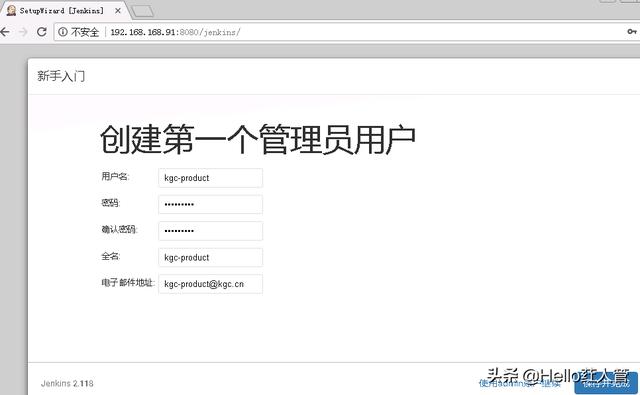Select the SetupWizard [Jenkins] tab

pos(64,10)
